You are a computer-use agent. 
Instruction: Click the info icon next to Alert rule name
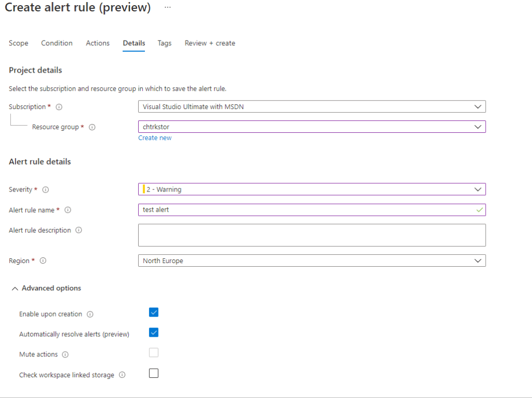point(68,210)
